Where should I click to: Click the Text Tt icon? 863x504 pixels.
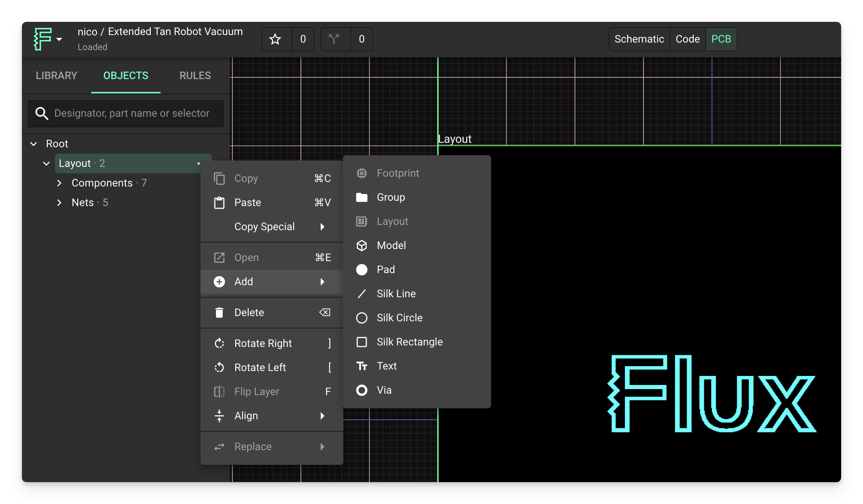pos(362,366)
